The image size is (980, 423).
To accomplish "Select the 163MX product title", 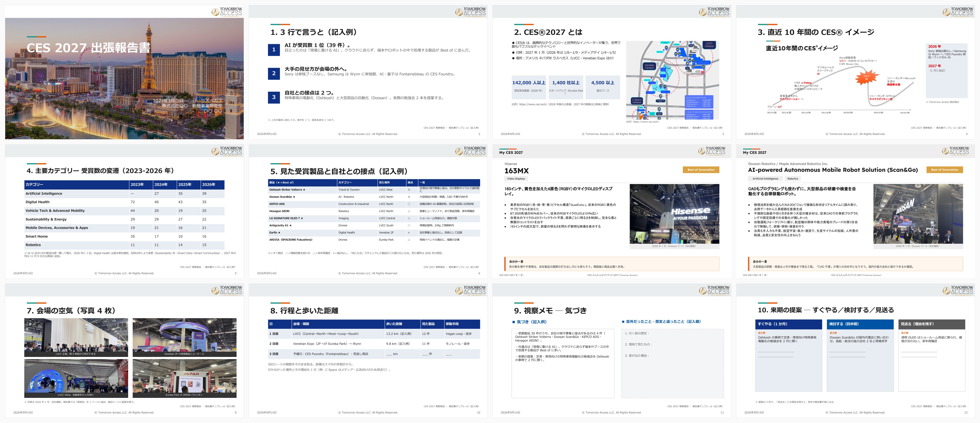I will (516, 171).
